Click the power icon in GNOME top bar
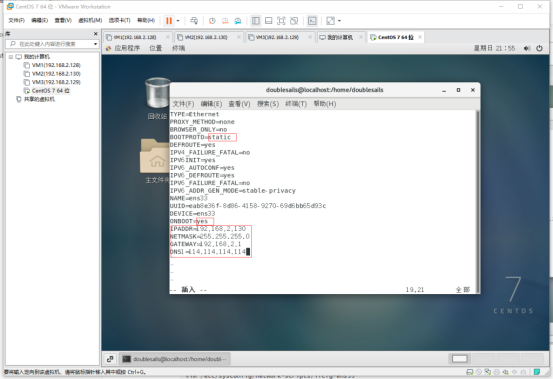Image resolution: width=553 pixels, height=379 pixels. (539, 48)
